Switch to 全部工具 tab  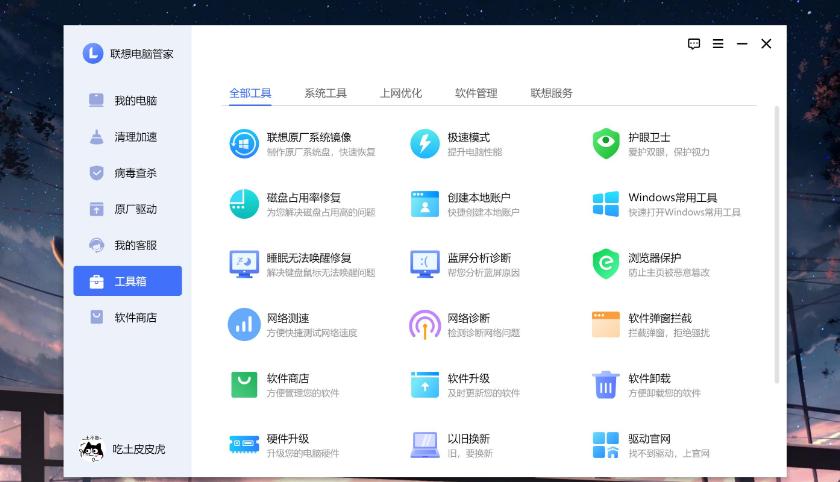pyautogui.click(x=250, y=93)
